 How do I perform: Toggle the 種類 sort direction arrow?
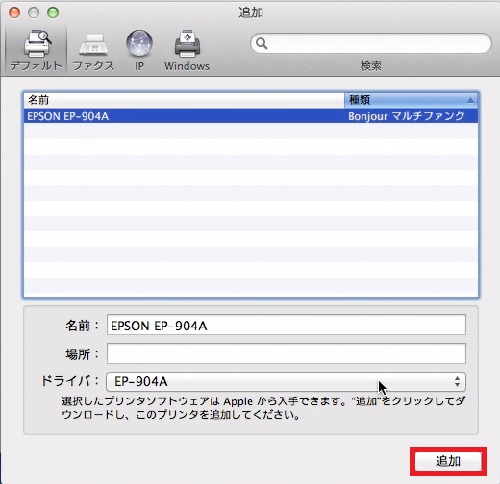click(470, 100)
